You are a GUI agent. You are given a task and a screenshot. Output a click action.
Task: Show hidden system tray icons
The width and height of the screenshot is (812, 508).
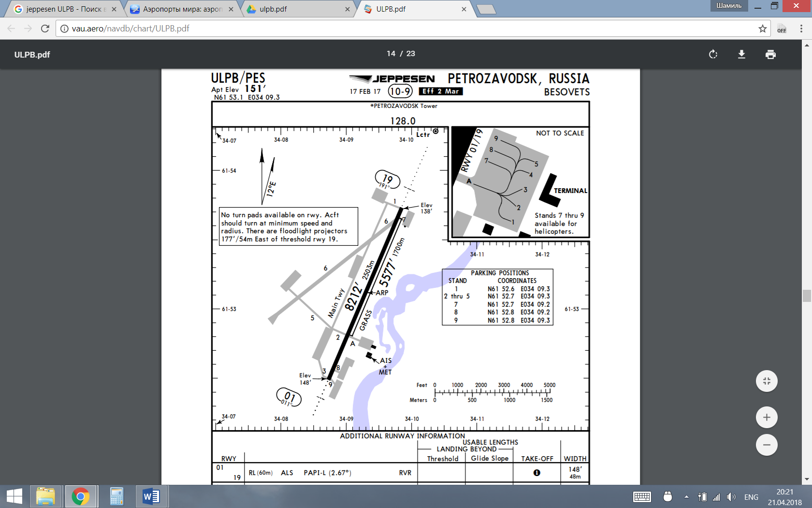(686, 497)
